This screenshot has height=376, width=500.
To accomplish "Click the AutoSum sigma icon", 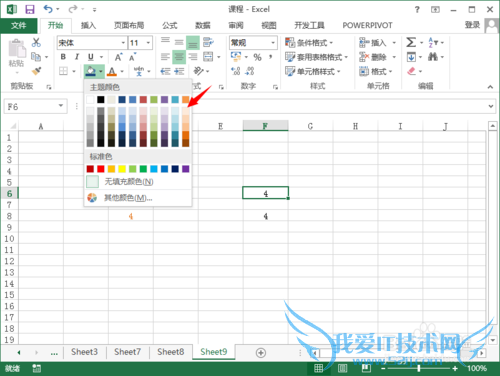I will click(411, 42).
